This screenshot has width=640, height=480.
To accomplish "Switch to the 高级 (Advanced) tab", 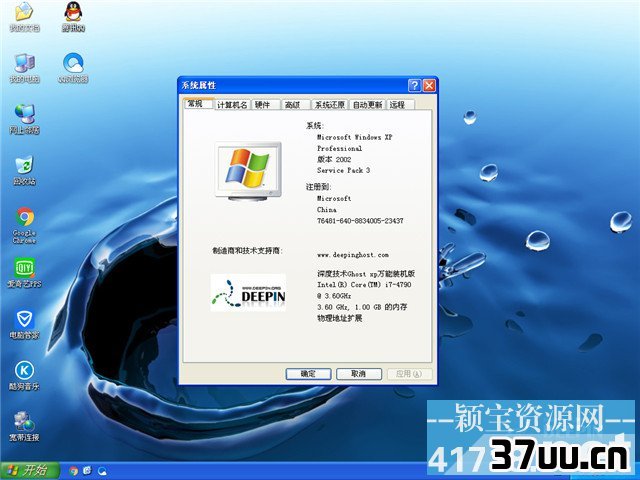I will click(x=295, y=105).
